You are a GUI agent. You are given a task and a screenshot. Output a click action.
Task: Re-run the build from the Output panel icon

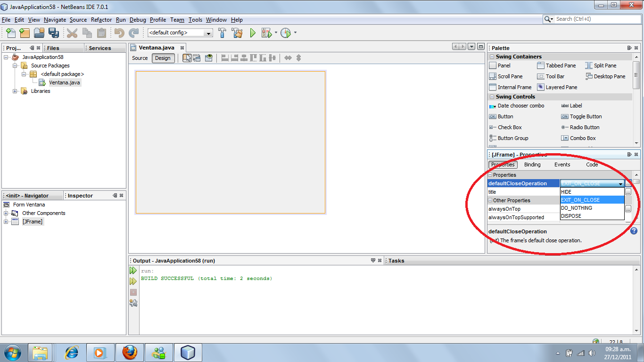tap(133, 271)
